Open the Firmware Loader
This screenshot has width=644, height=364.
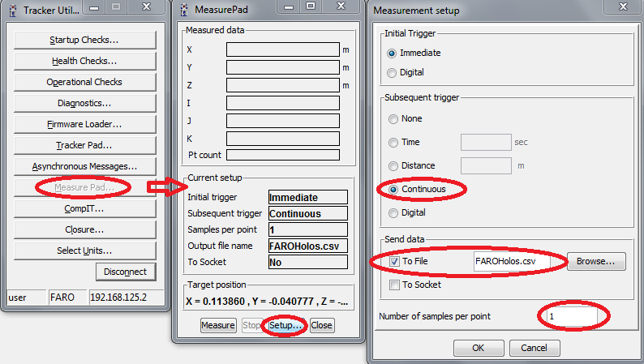(84, 124)
